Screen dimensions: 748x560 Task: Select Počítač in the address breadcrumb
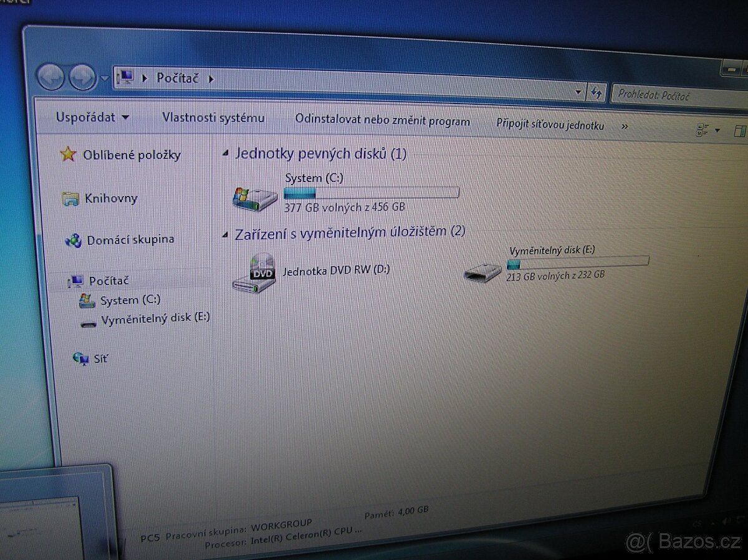(x=178, y=78)
